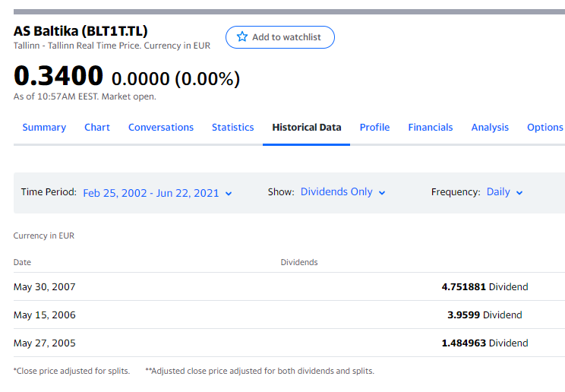Open the Show Dividends Only dropdown

(343, 192)
